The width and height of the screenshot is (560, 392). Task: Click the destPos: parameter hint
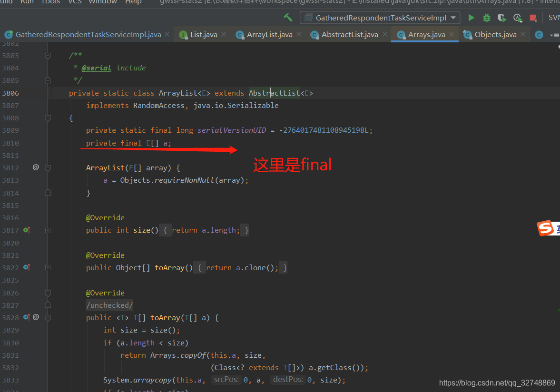click(288, 380)
